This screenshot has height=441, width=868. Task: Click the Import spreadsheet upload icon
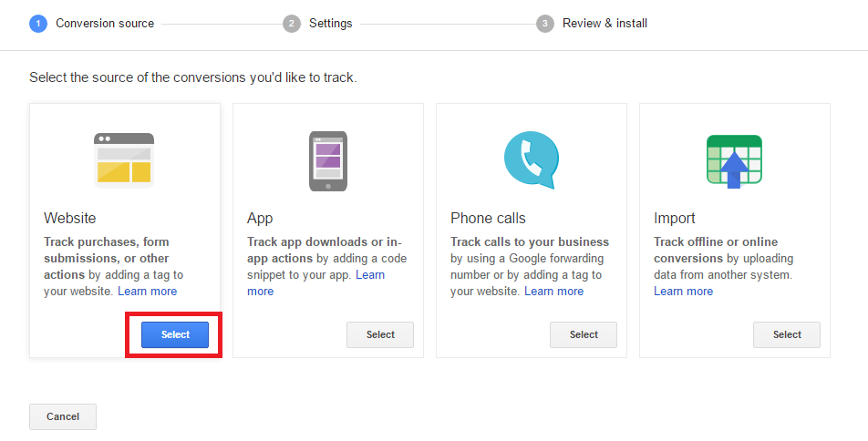point(735,160)
